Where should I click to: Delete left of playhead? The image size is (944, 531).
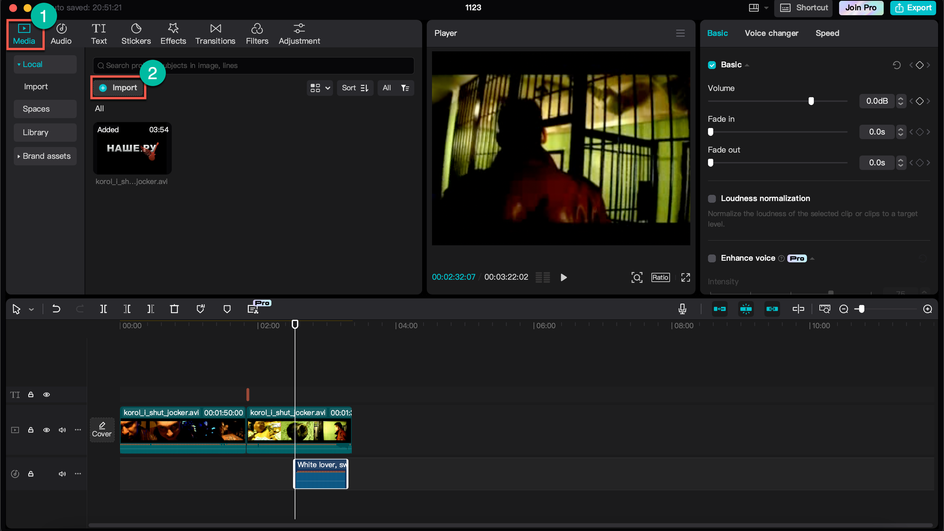point(127,309)
